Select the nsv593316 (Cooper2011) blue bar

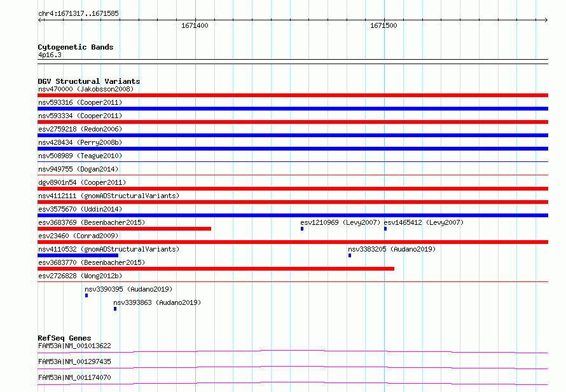tap(293, 109)
